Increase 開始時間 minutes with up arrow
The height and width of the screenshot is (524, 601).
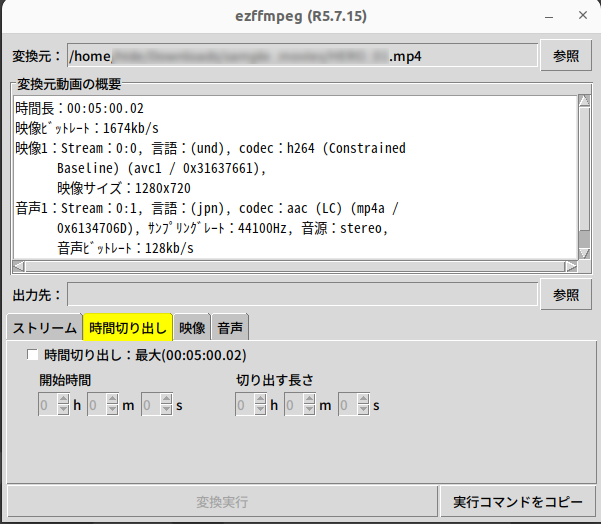pos(112,399)
